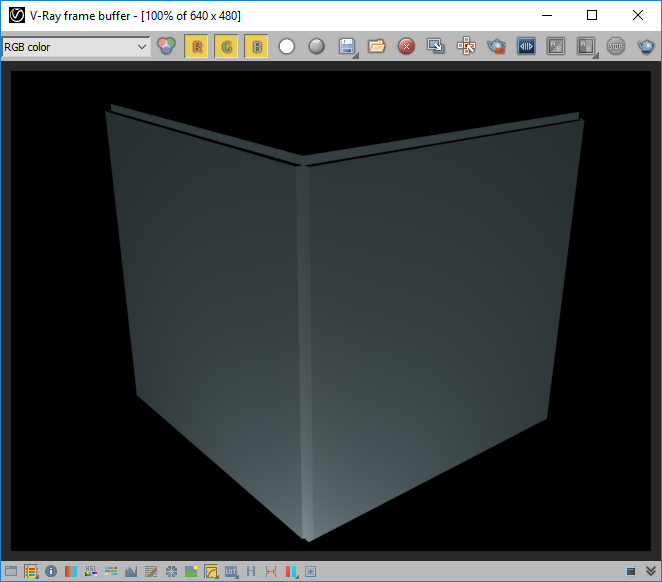Toggle the blue compare slider panel icon
This screenshot has height=582, width=662.
pyautogui.click(x=526, y=46)
